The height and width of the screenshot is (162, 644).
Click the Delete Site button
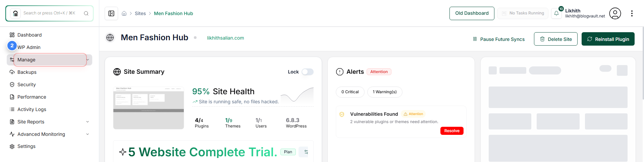(555, 39)
